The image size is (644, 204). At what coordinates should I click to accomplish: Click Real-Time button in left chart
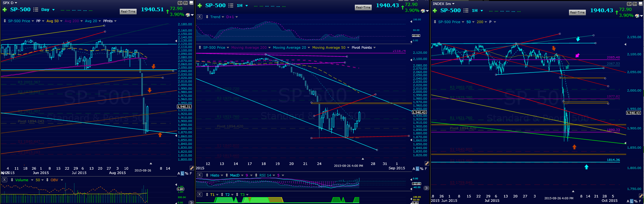[x=128, y=12]
